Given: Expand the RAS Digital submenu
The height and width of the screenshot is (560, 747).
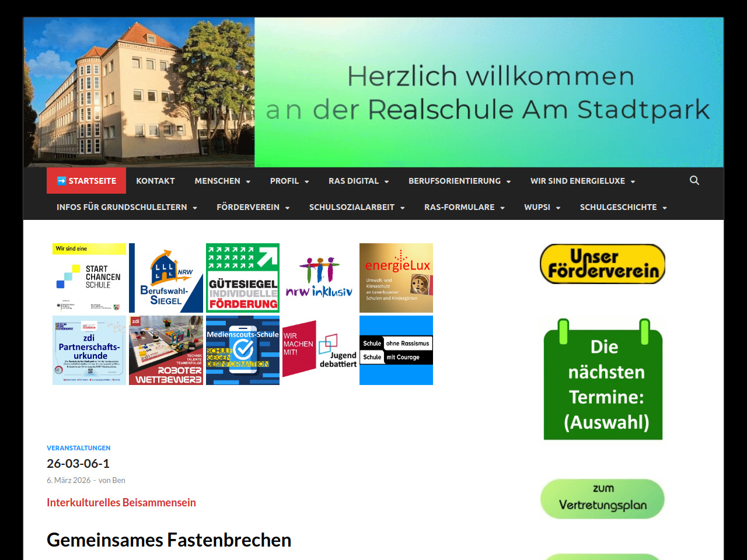Looking at the screenshot, I should pyautogui.click(x=358, y=181).
